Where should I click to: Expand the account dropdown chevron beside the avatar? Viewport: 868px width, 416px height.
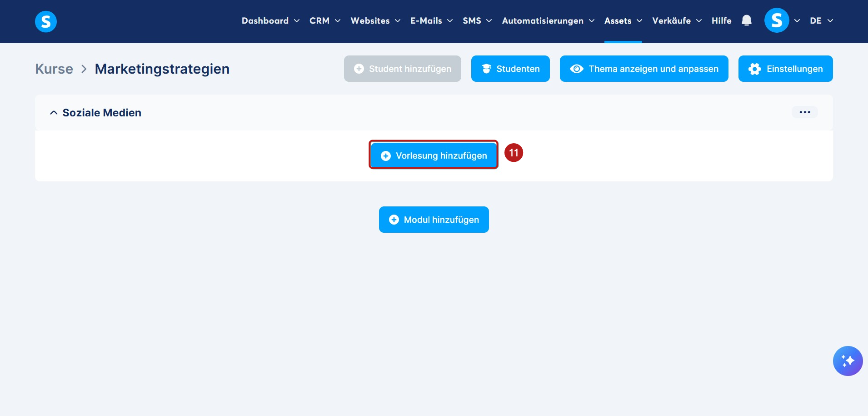tap(797, 21)
